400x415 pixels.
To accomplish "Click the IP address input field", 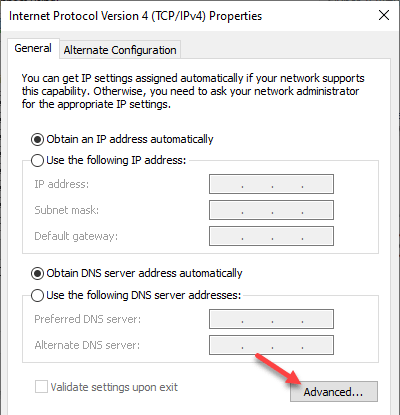I will click(x=271, y=184).
